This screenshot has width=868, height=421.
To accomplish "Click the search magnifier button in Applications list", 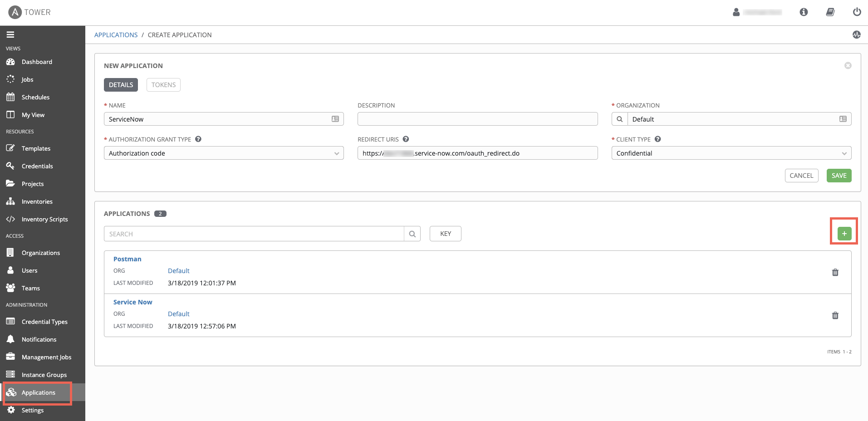I will (412, 234).
